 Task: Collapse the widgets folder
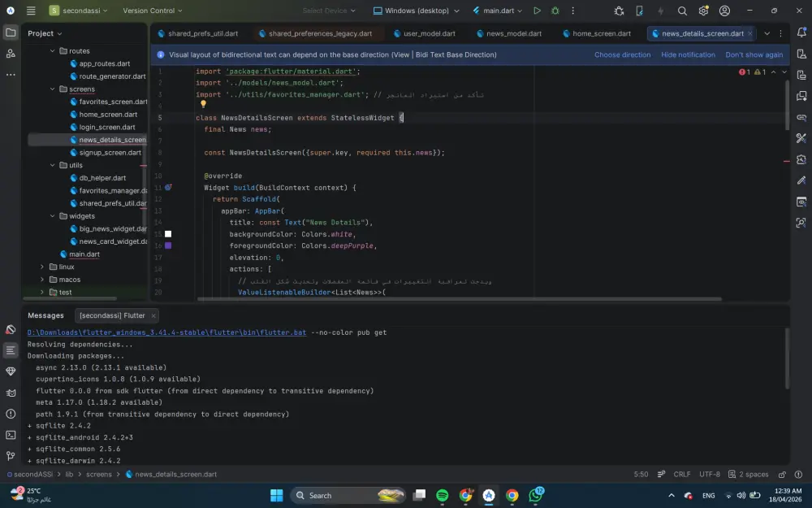(x=52, y=216)
